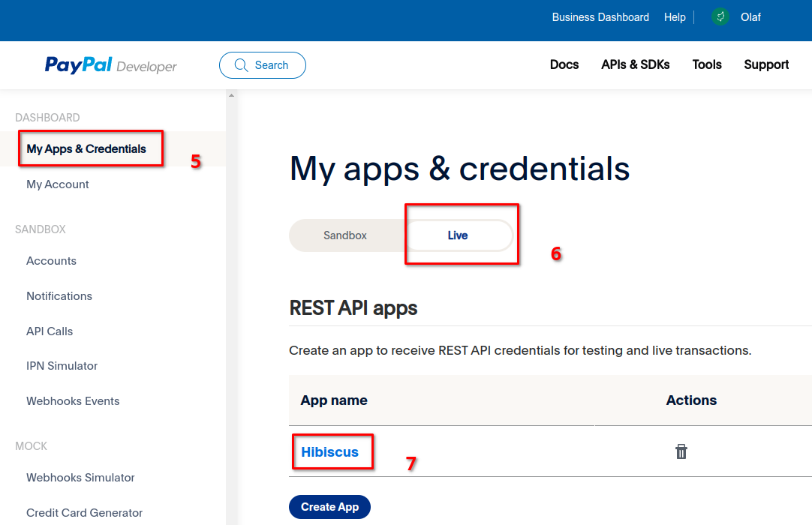
Task: Open the Olaf account menu
Action: click(x=750, y=17)
